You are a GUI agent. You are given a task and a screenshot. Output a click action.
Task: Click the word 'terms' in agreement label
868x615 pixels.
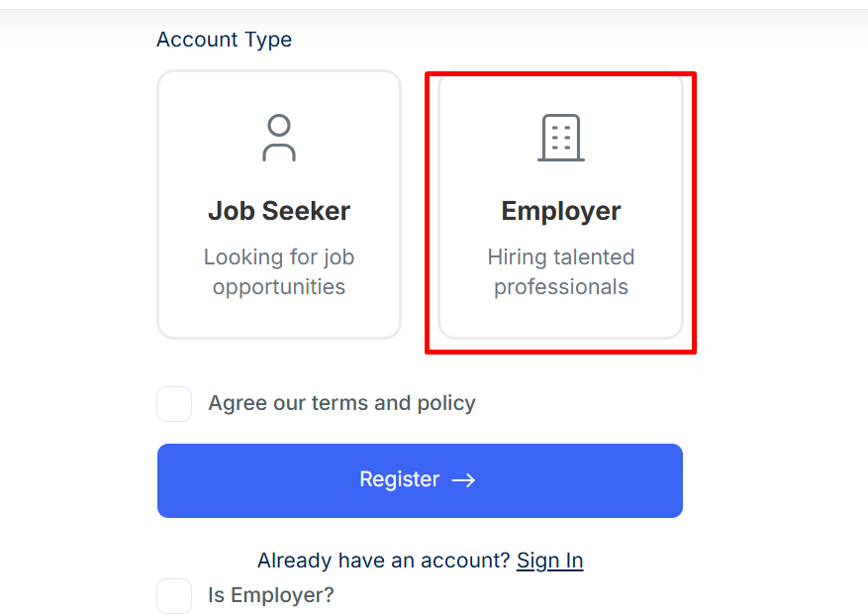tap(339, 403)
